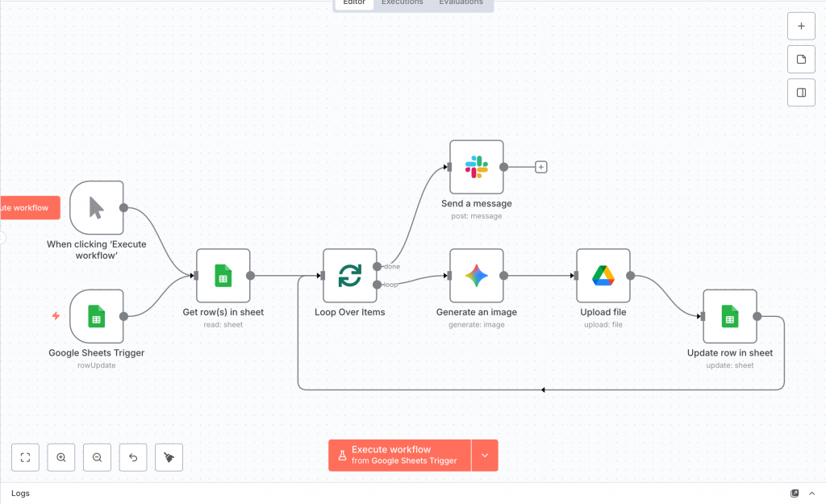This screenshot has height=504, width=826.
Task: Click the lightning bolt trigger indicator
Action: (56, 316)
